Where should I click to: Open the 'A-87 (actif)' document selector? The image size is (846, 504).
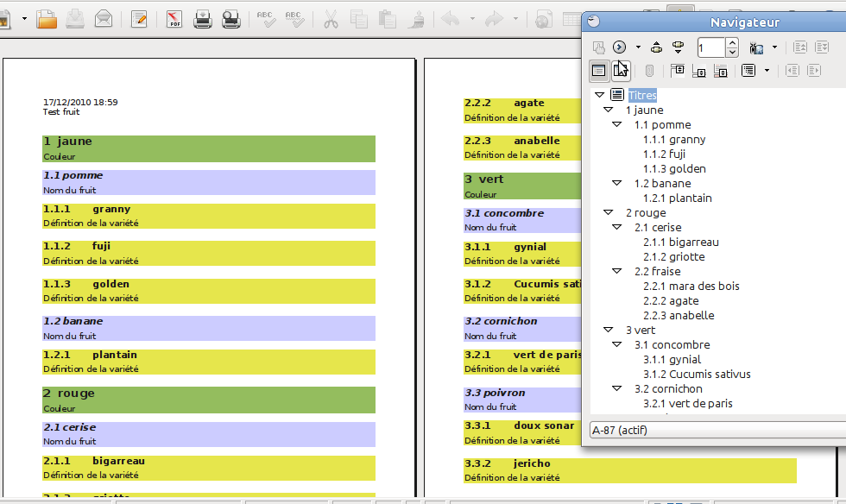tap(717, 430)
